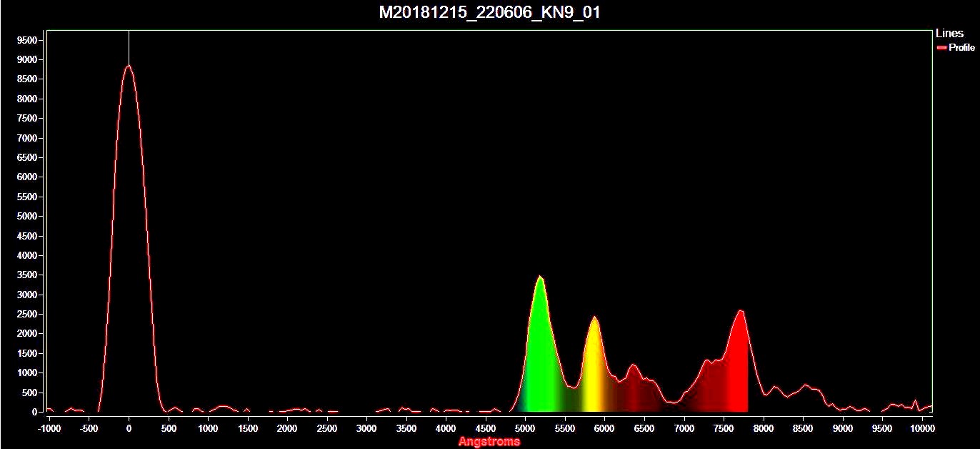Click the green peak apex near 5200
The width and height of the screenshot is (980, 449).
tap(540, 277)
